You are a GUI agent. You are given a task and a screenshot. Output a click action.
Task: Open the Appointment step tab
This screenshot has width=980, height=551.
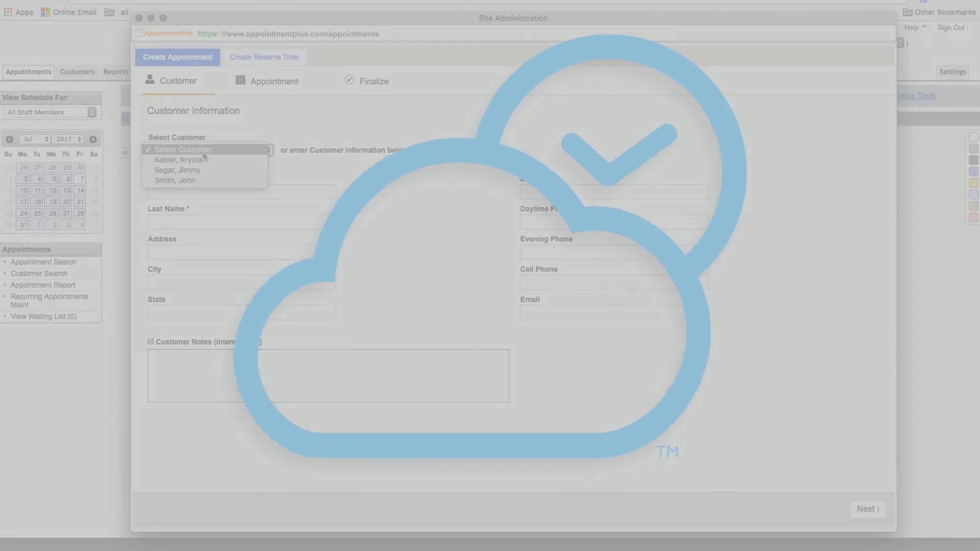(267, 81)
